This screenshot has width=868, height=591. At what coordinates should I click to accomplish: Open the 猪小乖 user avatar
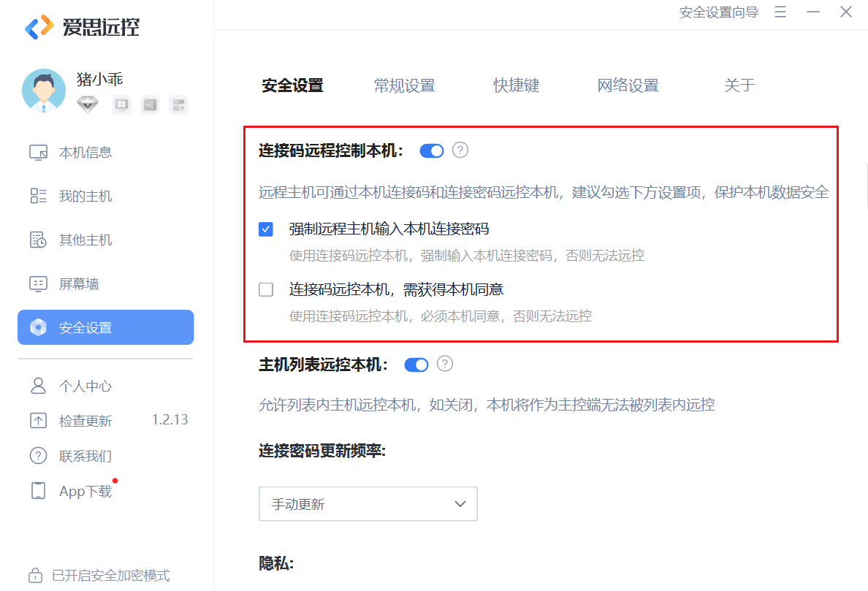[x=44, y=91]
